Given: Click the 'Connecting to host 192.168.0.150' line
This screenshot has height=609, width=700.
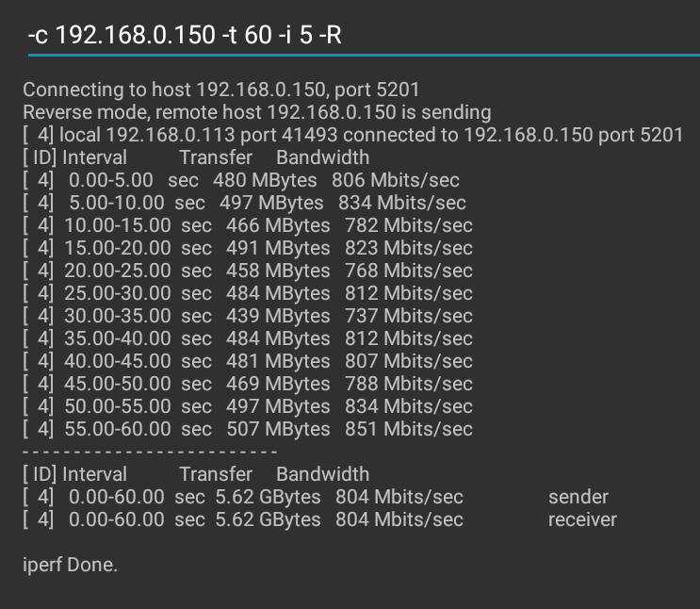Looking at the screenshot, I should click(220, 90).
